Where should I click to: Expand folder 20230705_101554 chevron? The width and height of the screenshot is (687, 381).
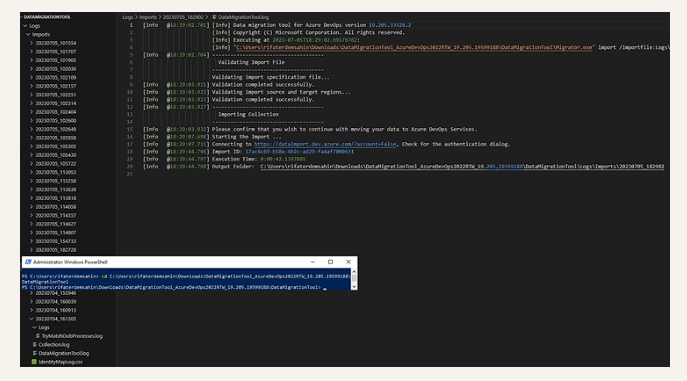coord(31,43)
